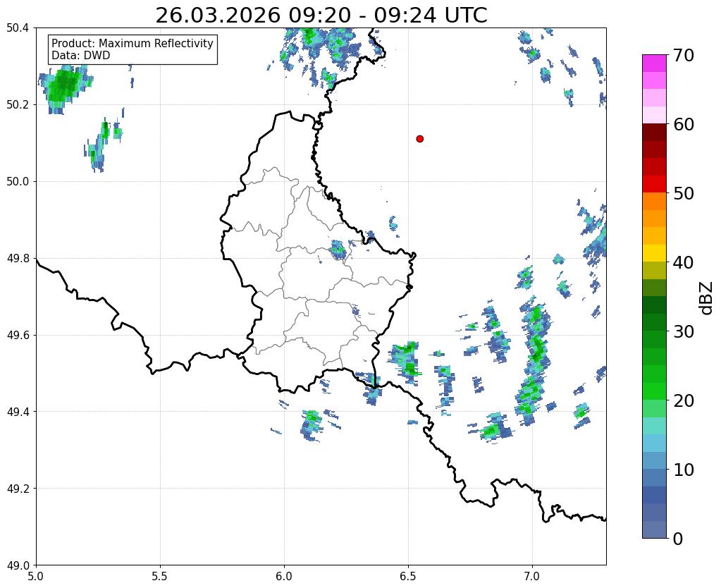Click the yellow 40 dBZ colorbar segment
Screen dimensions: 721x588
click(x=654, y=253)
